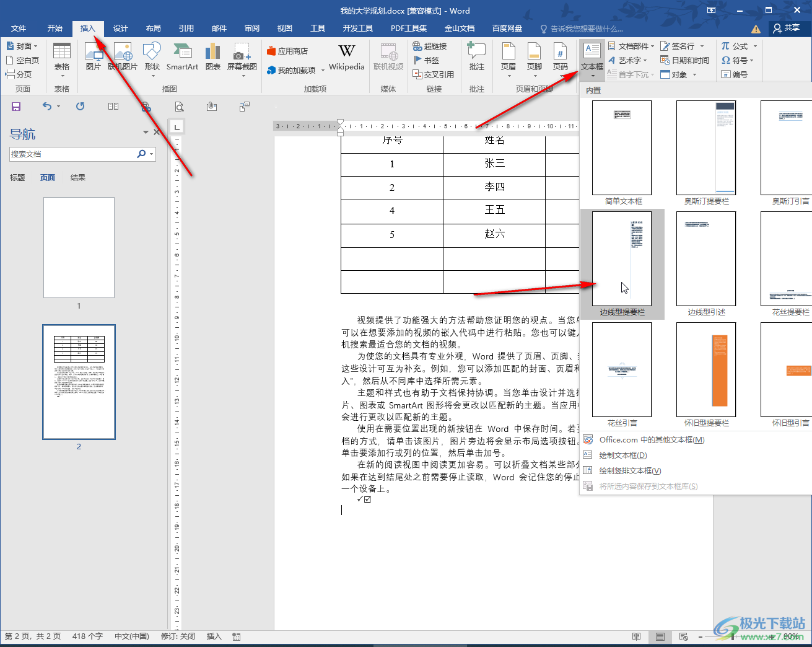This screenshot has width=812, height=647.
Task: Switch to the 审阅 Review tab
Action: 252,29
